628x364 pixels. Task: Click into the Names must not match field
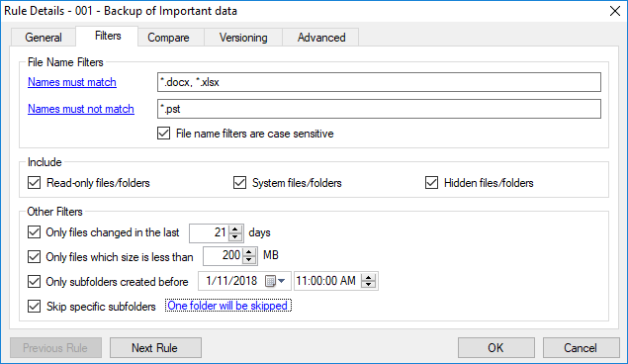(379, 109)
